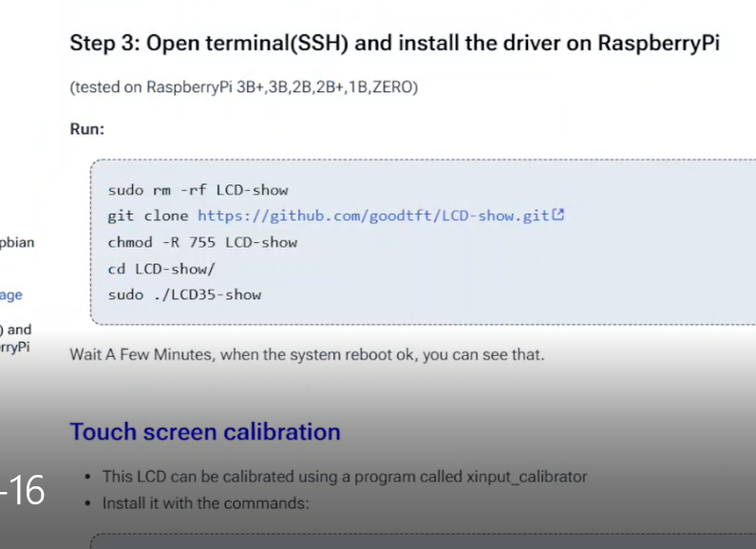Click the ") and" text in left sidebar

(15, 330)
